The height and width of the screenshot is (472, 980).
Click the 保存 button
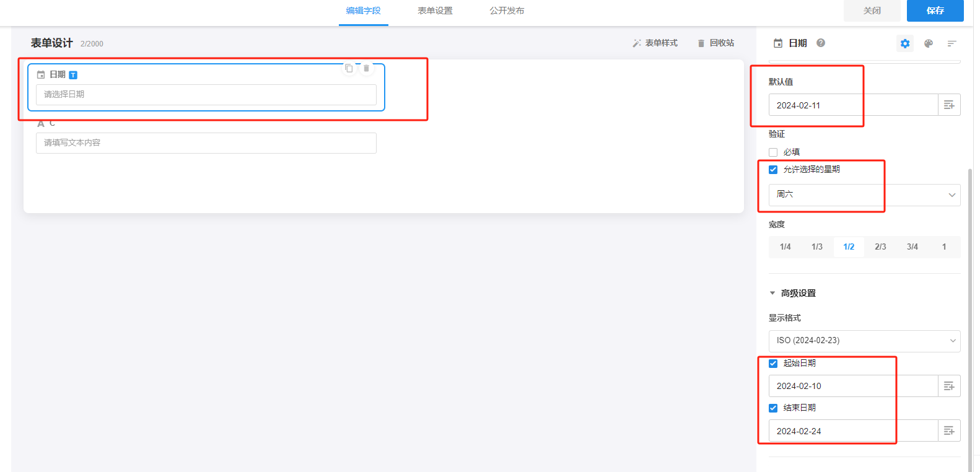[x=935, y=11]
